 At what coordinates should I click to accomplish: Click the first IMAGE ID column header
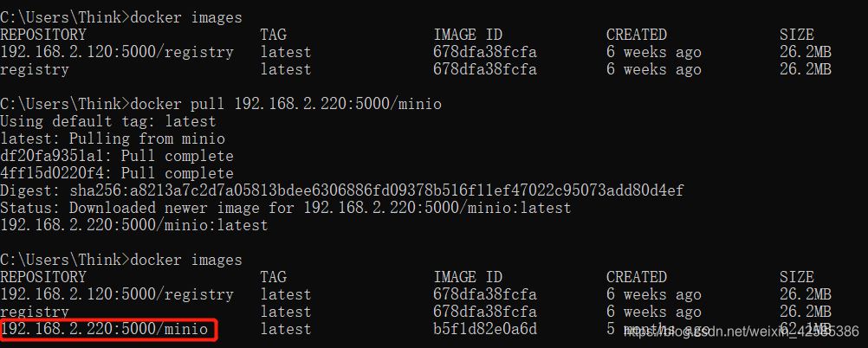click(x=468, y=35)
